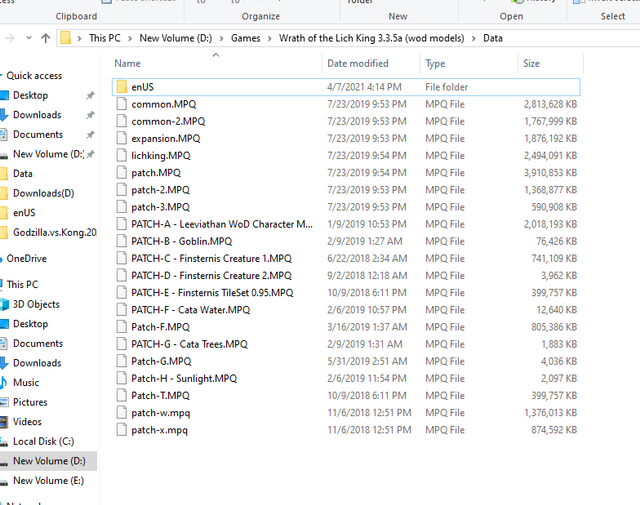Viewport: 640px width, 505px height.
Task: Expand chevron after Wrath of the Lich King breadcrumb
Action: click(473, 38)
